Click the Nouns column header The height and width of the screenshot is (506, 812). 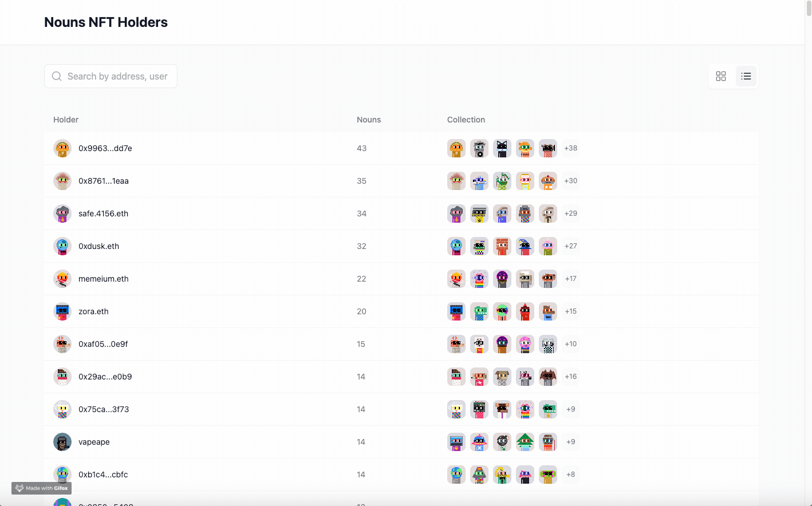coord(369,120)
